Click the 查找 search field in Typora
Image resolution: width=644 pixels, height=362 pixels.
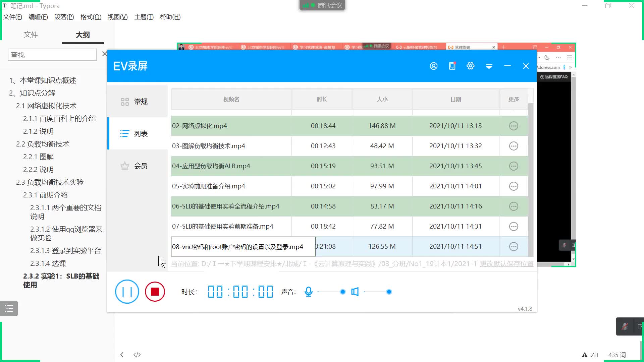tap(52, 55)
